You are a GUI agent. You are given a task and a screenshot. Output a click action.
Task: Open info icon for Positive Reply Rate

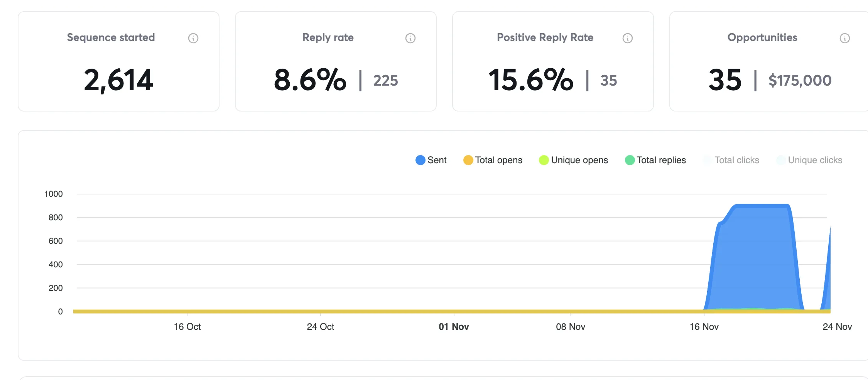coord(628,38)
